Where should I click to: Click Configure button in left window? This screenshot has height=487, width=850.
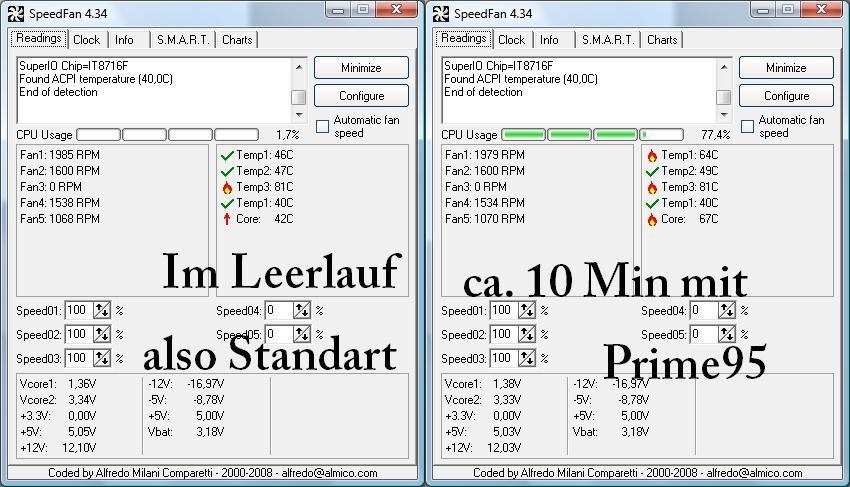[x=361, y=95]
